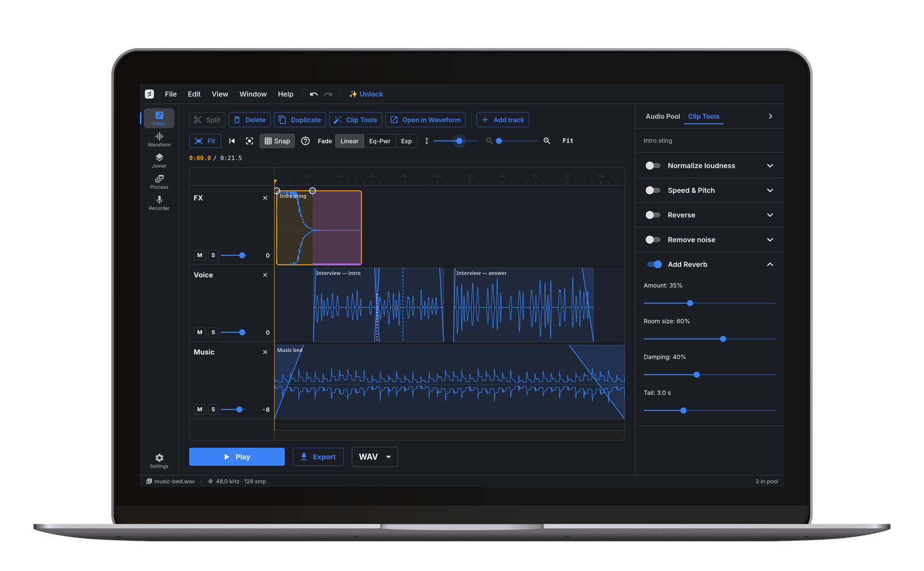Viewport: 924px width, 571px height.
Task: Expand the Remove noise section chevron
Action: tap(770, 240)
